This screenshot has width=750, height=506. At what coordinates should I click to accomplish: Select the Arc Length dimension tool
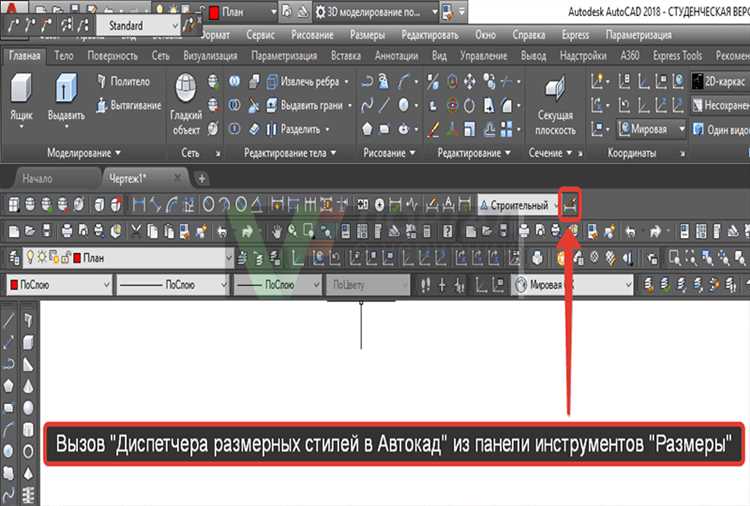point(172,205)
